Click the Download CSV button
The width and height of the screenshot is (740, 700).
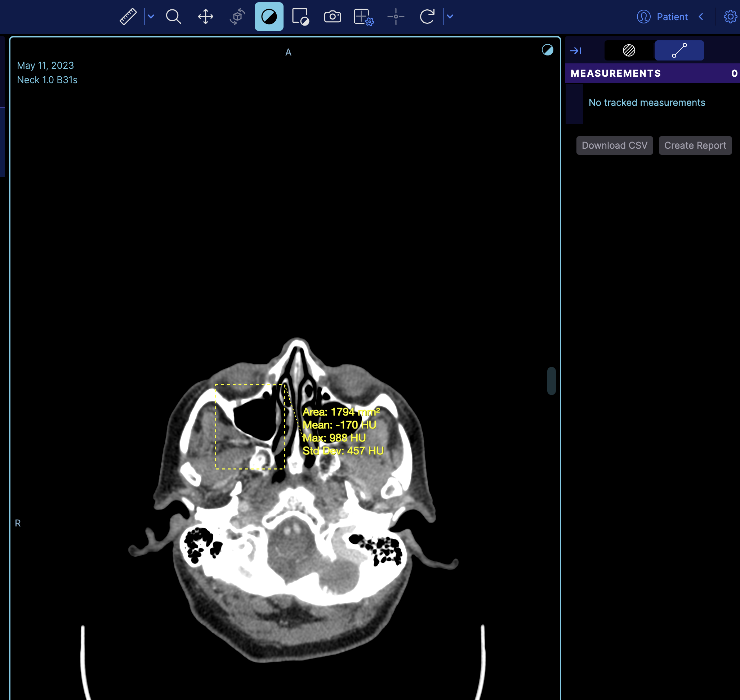tap(614, 145)
